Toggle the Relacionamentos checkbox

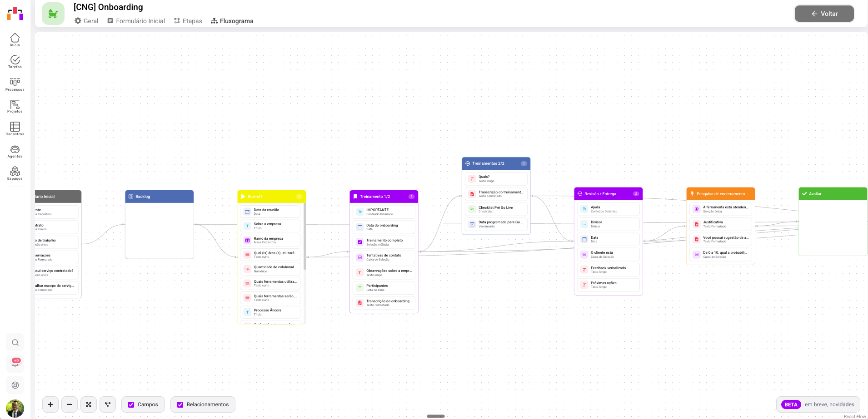click(x=180, y=404)
